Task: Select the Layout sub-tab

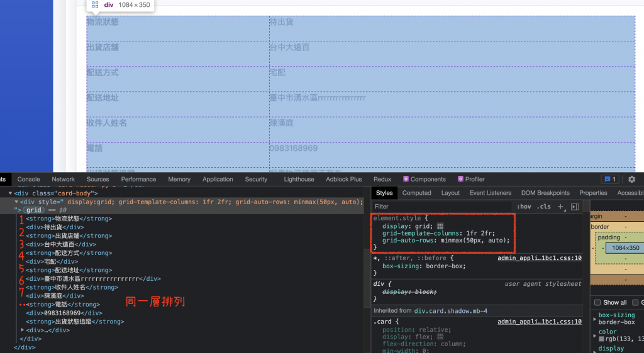Action: [450, 193]
